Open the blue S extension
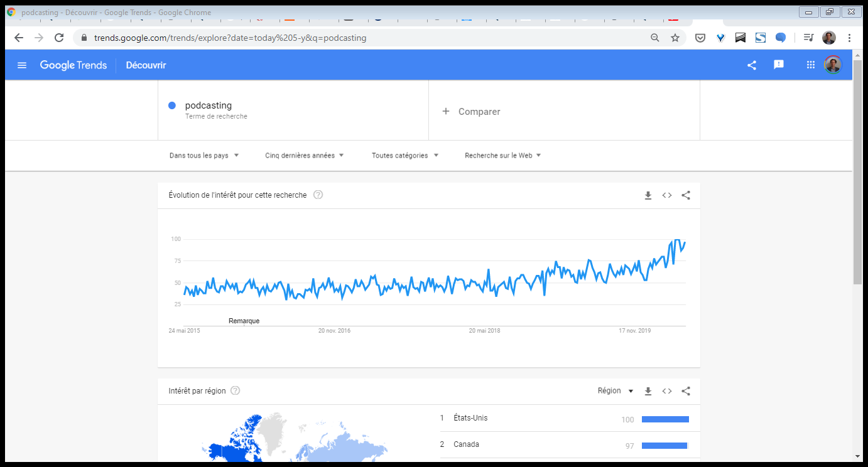Screen dimensions: 868x467 [761, 38]
